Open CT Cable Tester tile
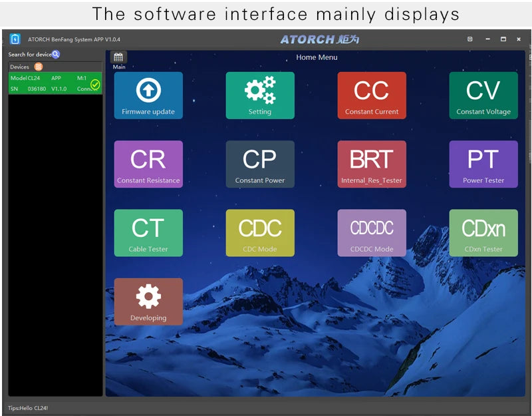This screenshot has width=532, height=416. coord(148,233)
